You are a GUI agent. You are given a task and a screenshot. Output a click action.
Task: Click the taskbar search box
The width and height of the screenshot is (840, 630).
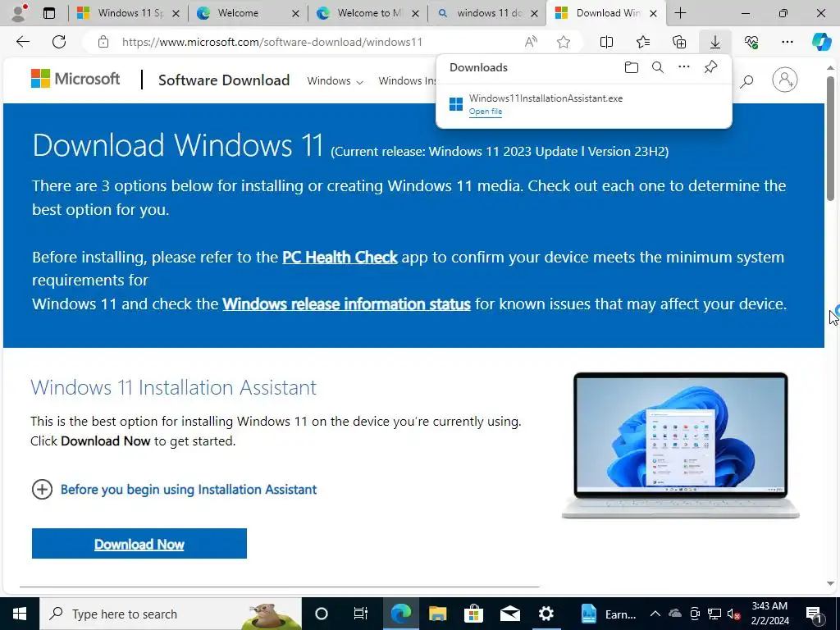[171, 614]
